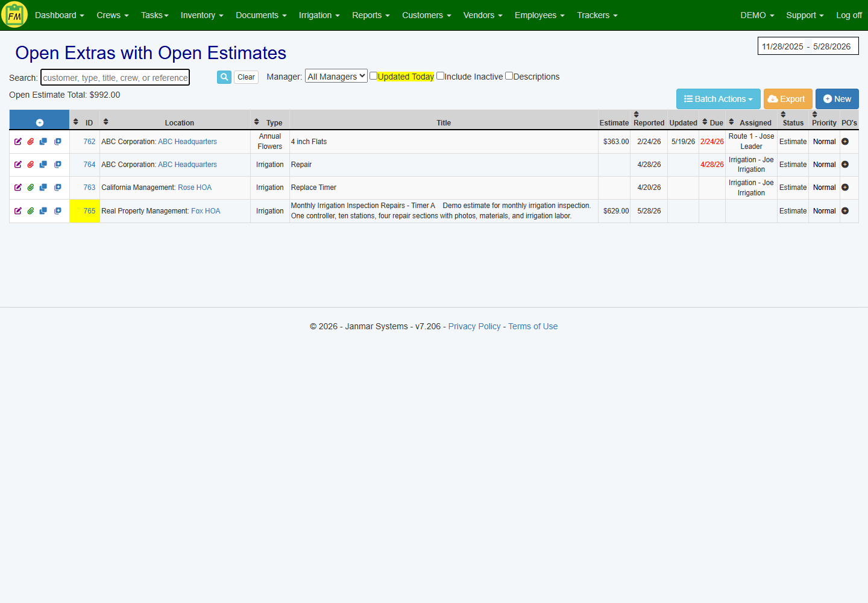Click the clone-plus icon for extra 765
868x603 pixels.
click(58, 211)
